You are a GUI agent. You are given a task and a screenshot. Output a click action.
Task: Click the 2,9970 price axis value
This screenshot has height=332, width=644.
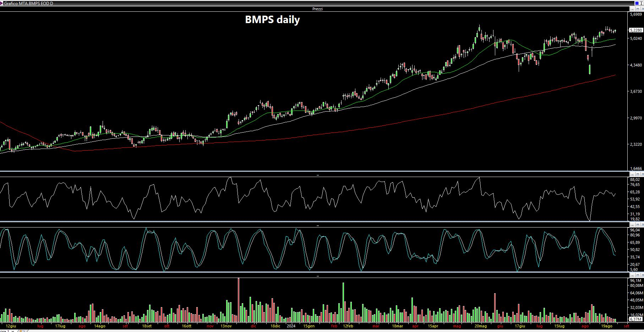click(x=636, y=118)
